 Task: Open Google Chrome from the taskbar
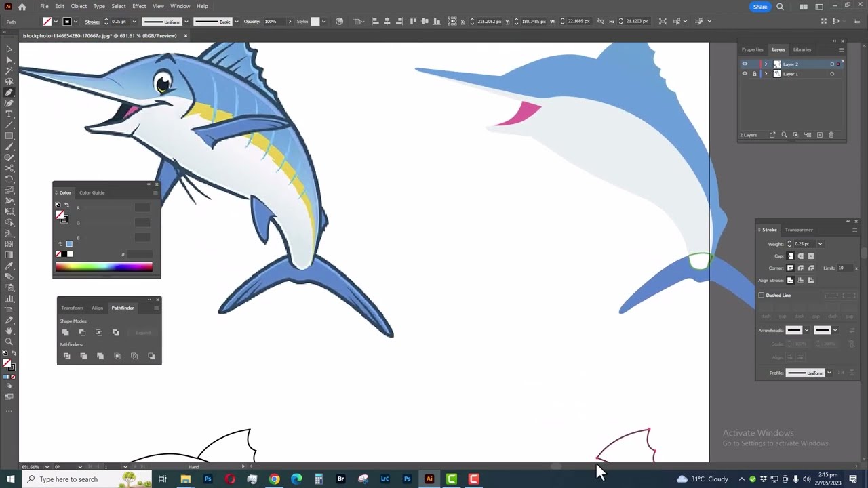click(x=274, y=479)
